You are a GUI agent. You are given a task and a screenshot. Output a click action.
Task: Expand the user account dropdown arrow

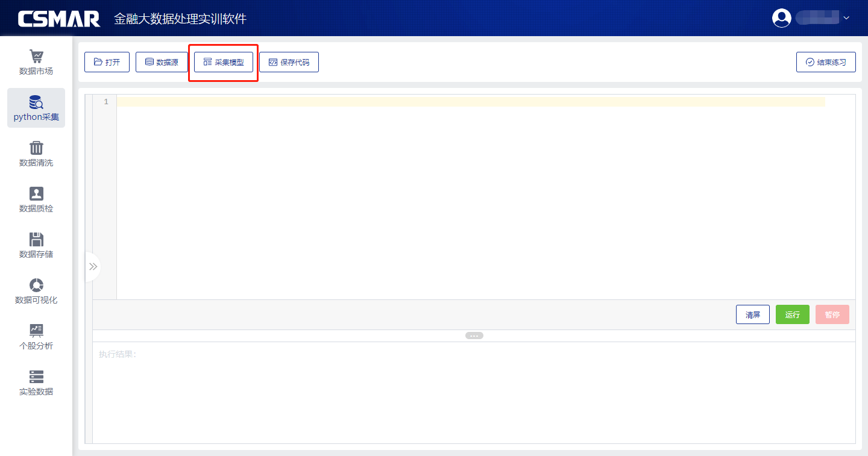(846, 18)
